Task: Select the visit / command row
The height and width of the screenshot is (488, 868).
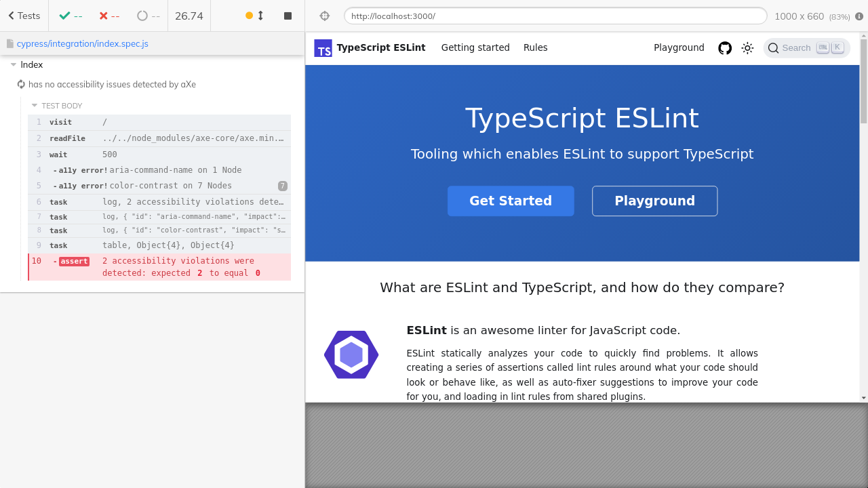Action: (x=159, y=122)
